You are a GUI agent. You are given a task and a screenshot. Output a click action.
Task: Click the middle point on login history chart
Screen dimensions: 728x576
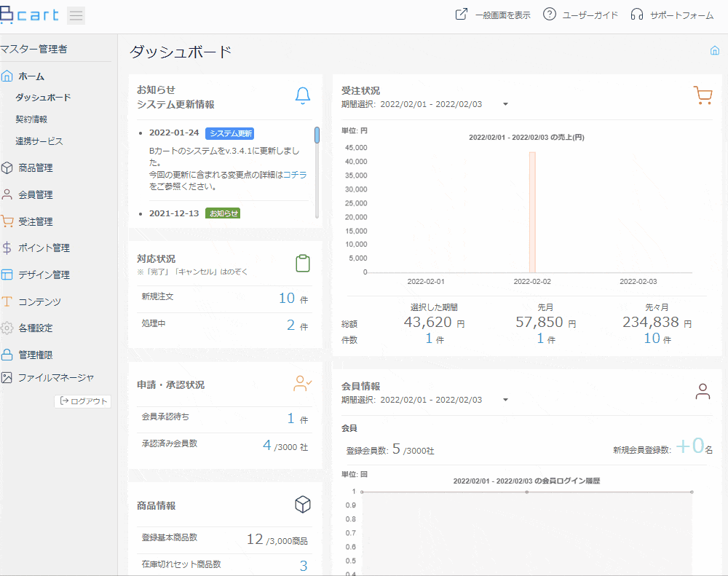click(526, 492)
